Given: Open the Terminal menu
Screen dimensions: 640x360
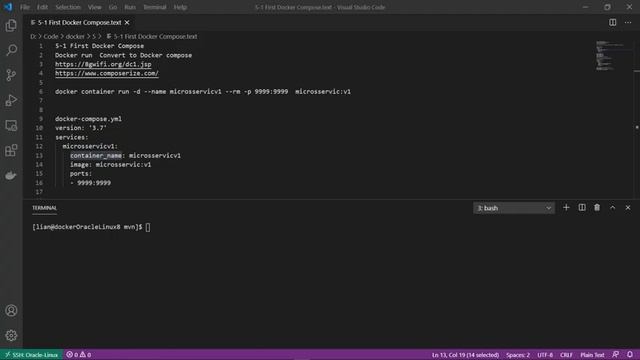Looking at the screenshot, I should pos(155,7).
